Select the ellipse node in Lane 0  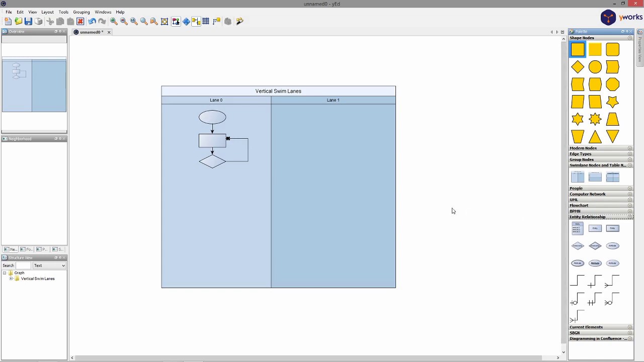pyautogui.click(x=212, y=117)
